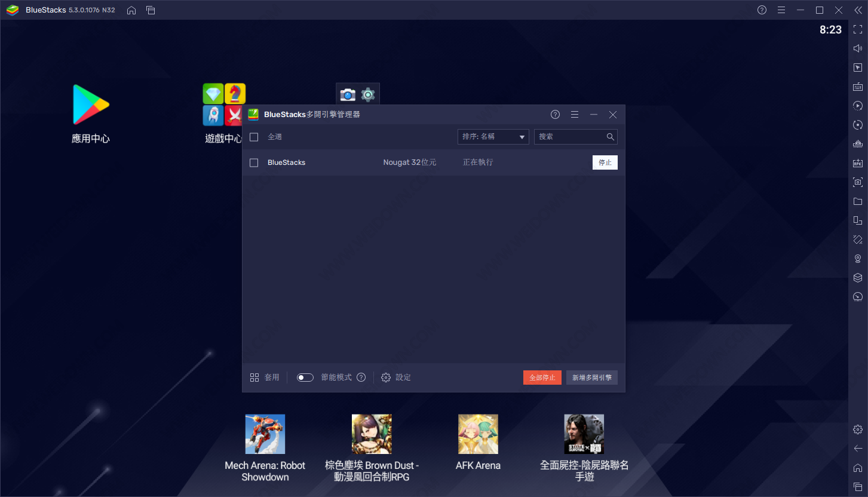Open the system settings gear app on desktop
The height and width of the screenshot is (497, 868).
pyautogui.click(x=368, y=94)
